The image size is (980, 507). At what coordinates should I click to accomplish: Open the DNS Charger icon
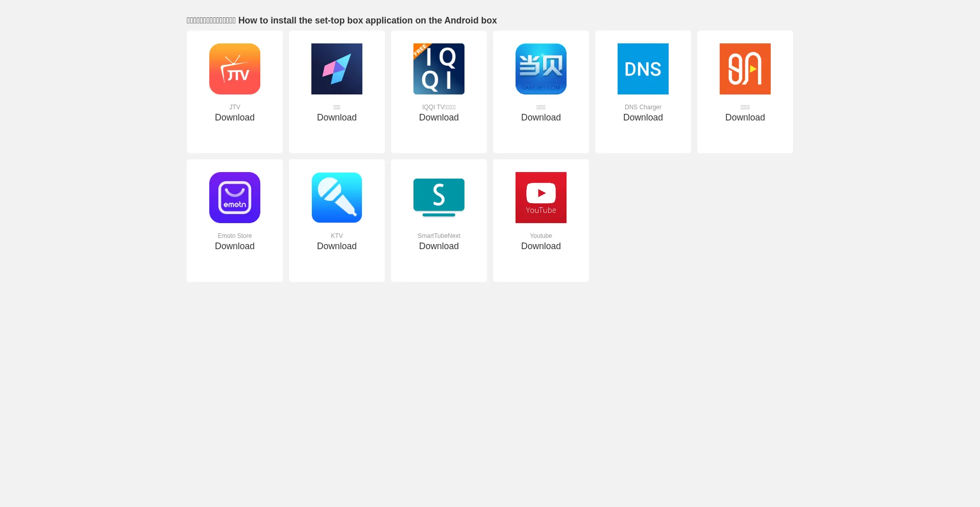click(x=643, y=69)
